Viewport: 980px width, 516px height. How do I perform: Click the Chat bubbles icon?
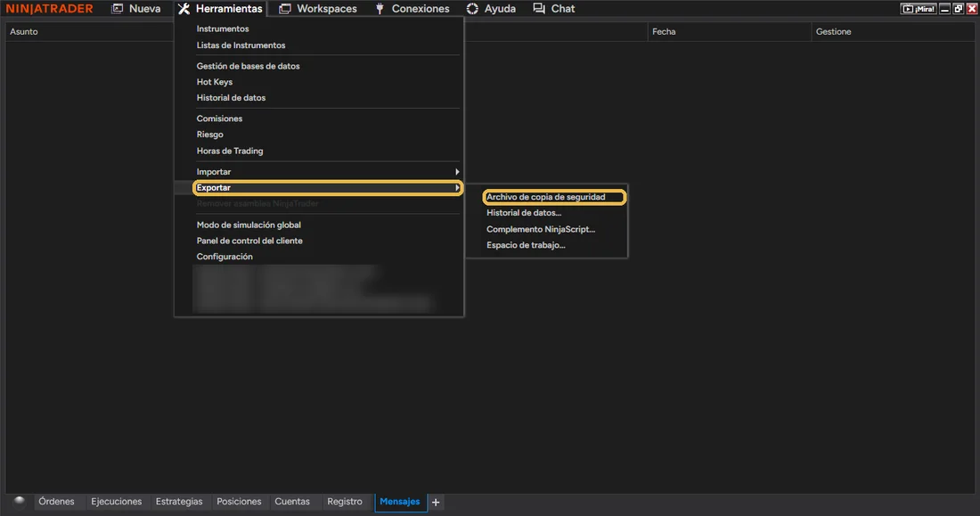539,9
